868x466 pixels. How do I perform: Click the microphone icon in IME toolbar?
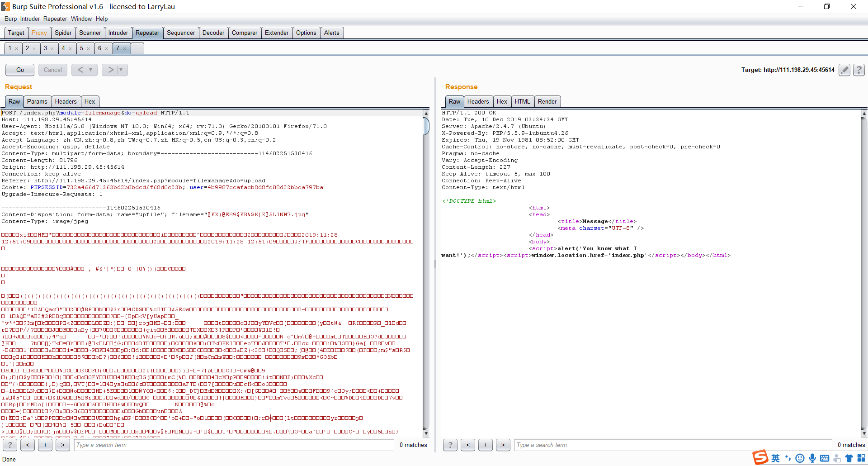(812, 458)
